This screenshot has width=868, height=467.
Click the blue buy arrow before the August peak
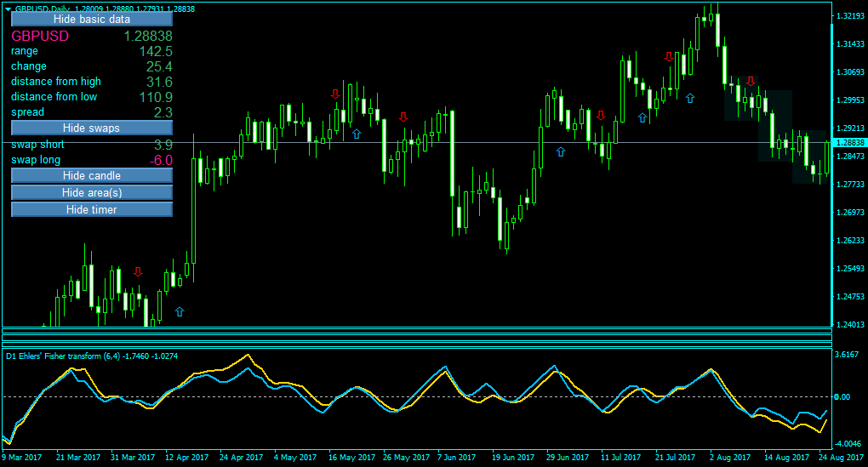pos(690,99)
